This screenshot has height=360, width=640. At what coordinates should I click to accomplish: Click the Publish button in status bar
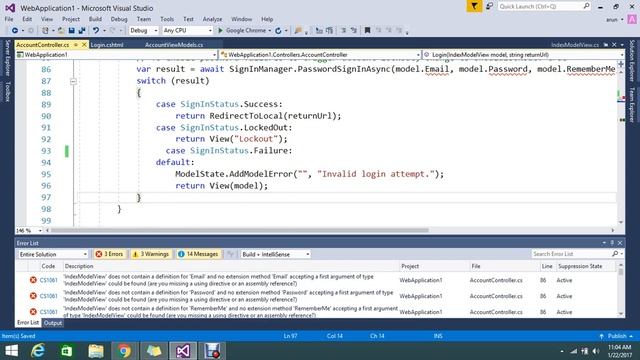[617, 336]
